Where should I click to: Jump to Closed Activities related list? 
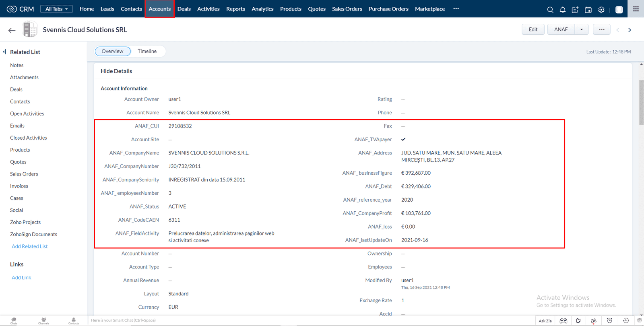click(x=28, y=138)
